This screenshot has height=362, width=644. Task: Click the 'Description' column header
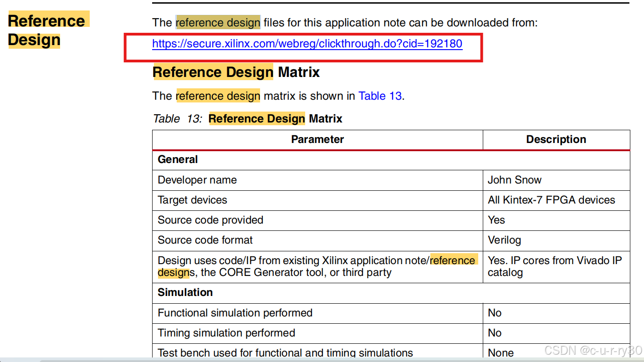[556, 139]
